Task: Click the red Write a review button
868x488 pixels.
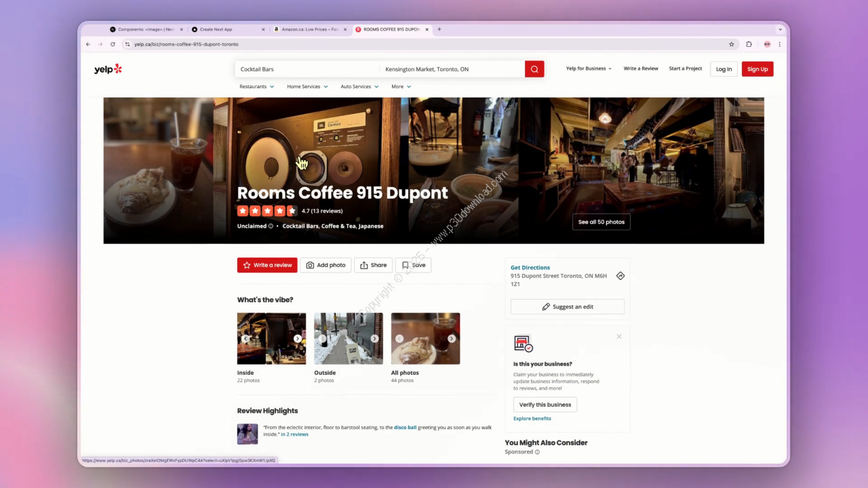Action: (267, 265)
